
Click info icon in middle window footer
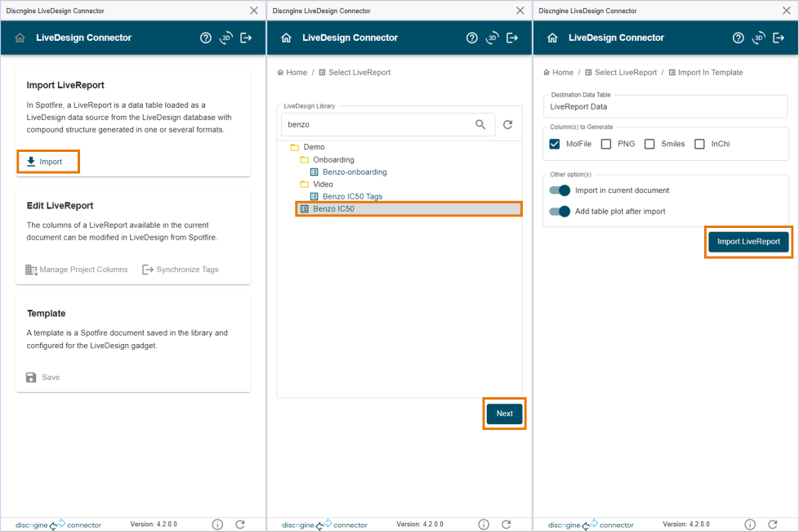484,525
